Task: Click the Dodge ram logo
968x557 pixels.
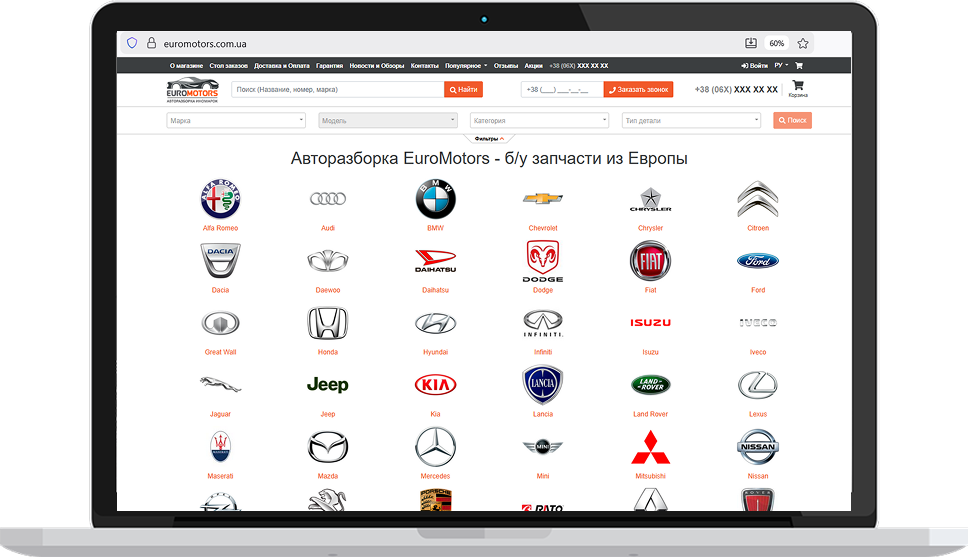Action: [543, 261]
